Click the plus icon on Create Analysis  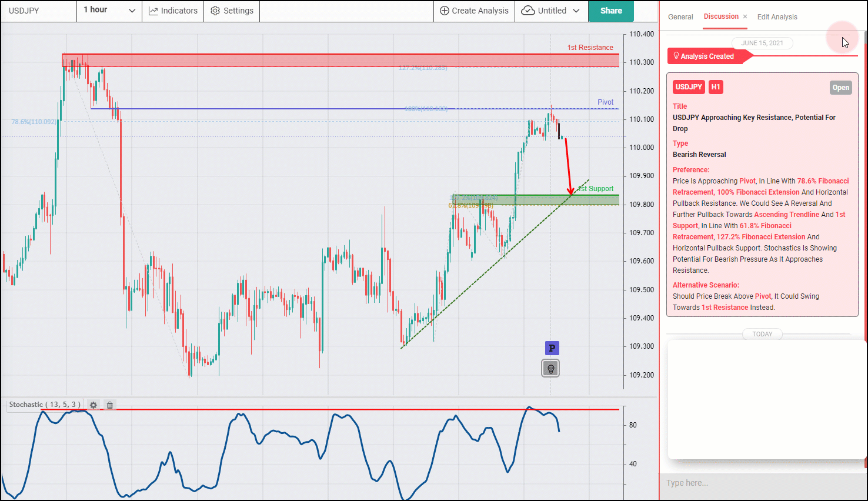pyautogui.click(x=445, y=11)
